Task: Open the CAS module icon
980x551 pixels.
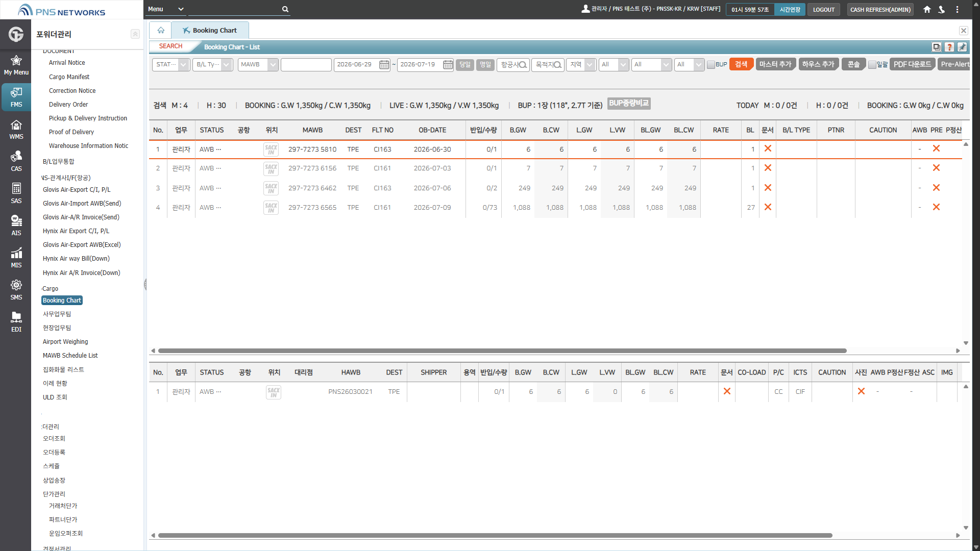Action: (x=16, y=161)
